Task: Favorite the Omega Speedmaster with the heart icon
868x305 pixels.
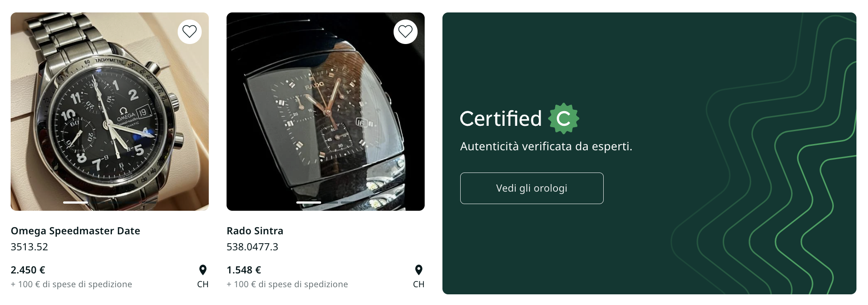Action: (x=190, y=32)
